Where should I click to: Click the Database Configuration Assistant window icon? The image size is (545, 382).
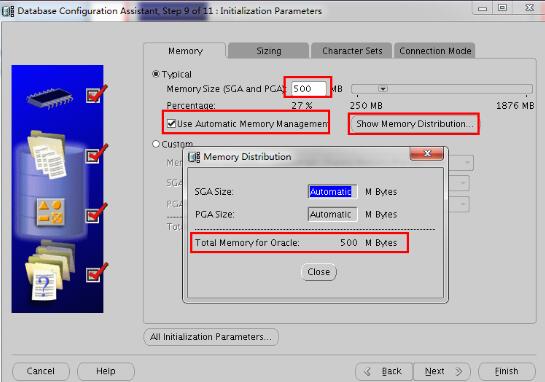8,11
